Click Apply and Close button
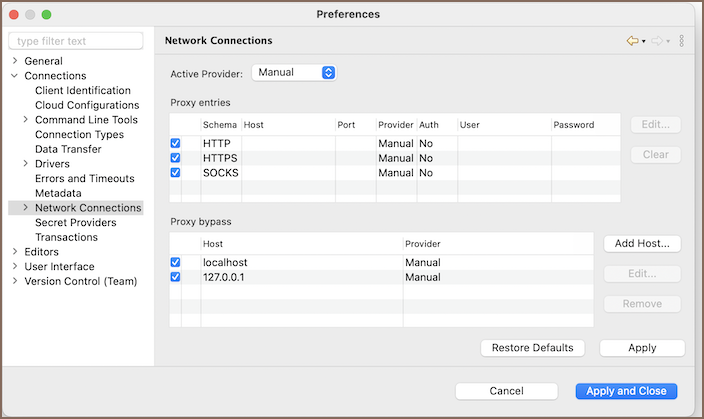 626,391
